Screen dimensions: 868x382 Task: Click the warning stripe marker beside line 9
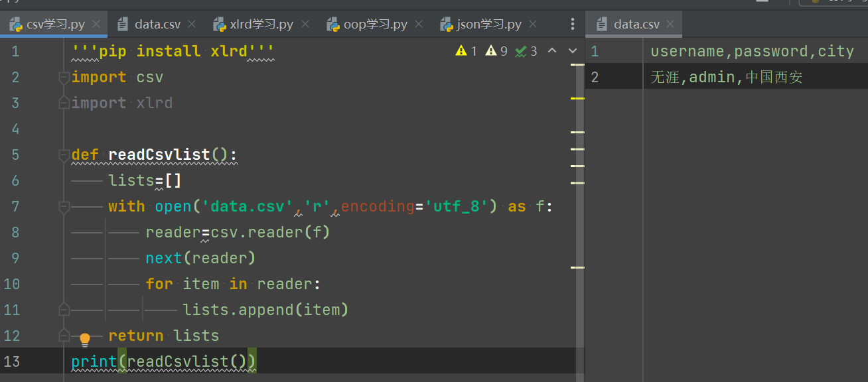577,267
